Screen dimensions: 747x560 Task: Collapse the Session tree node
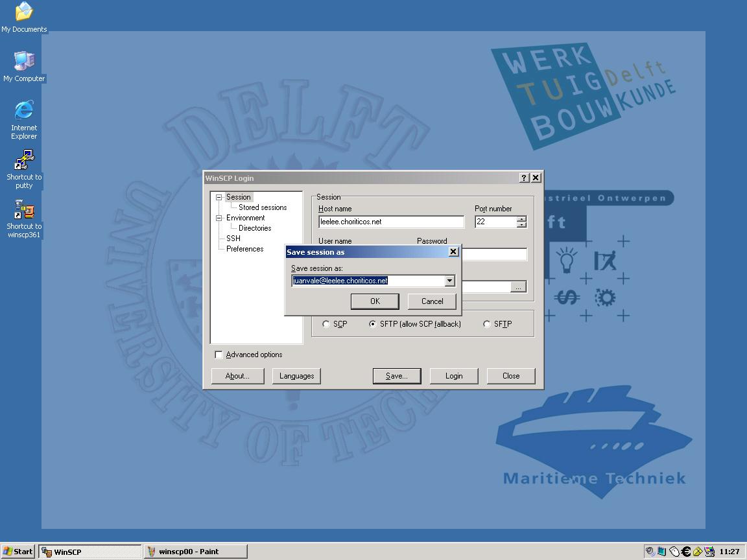219,197
